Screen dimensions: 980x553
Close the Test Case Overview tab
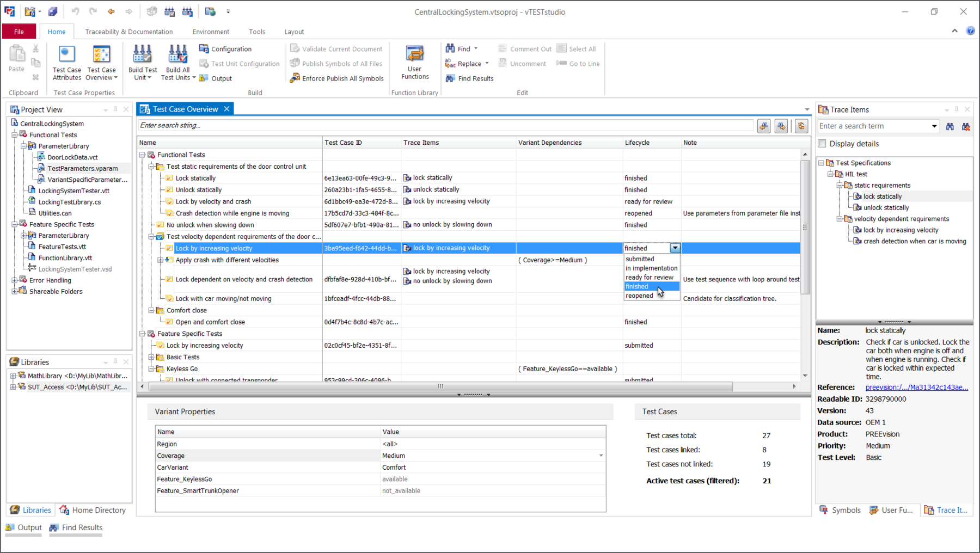[x=226, y=109]
